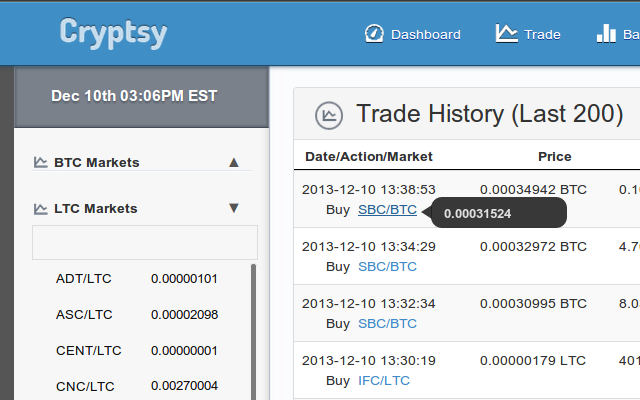Click the ADT/LTC price 0.00000101

[x=184, y=279]
